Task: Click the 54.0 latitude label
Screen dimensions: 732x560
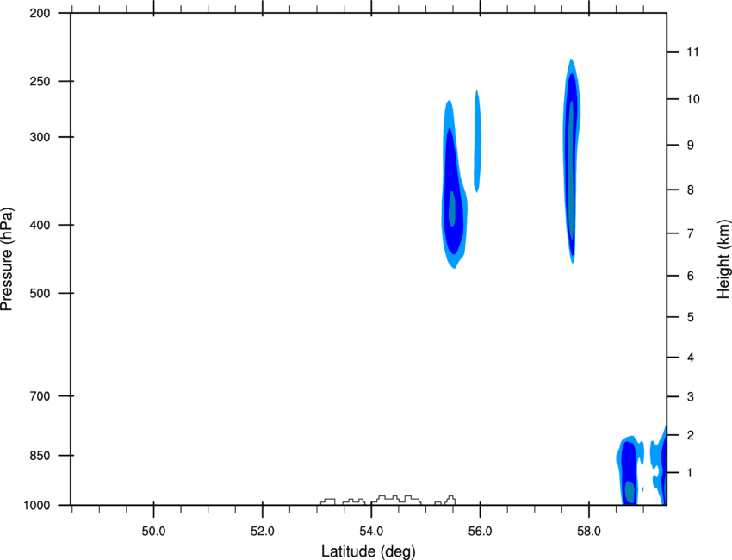Action: [x=372, y=532]
